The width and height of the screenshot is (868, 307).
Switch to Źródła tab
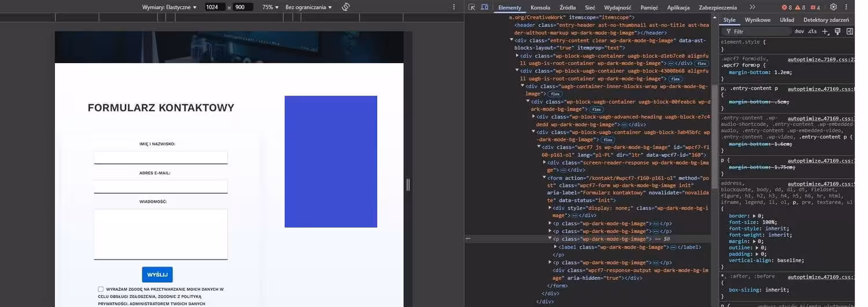coord(568,8)
